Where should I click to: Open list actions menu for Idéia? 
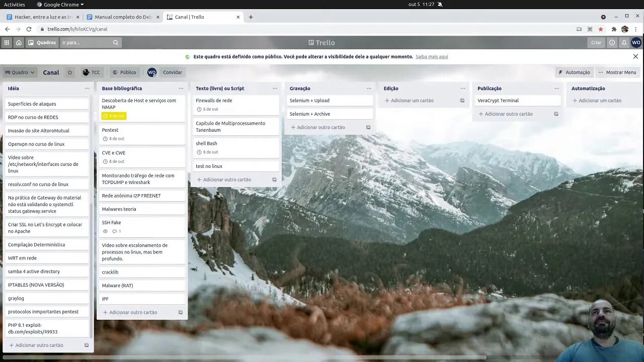87,88
